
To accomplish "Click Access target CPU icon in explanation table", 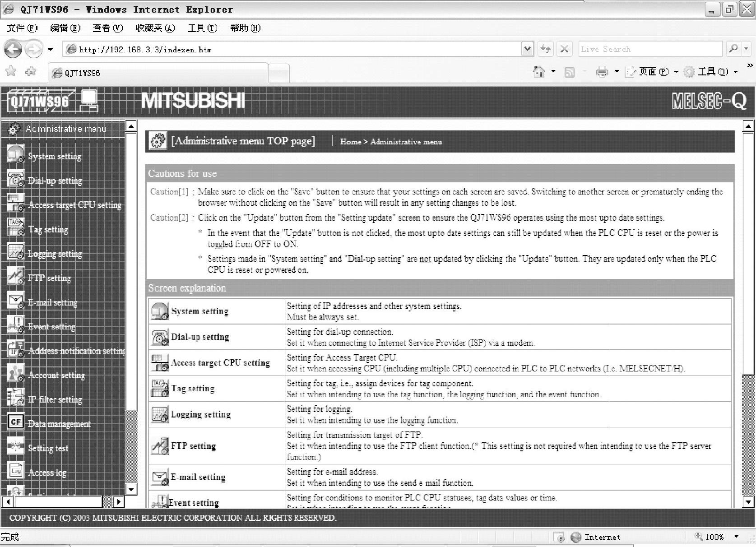I will 160,362.
